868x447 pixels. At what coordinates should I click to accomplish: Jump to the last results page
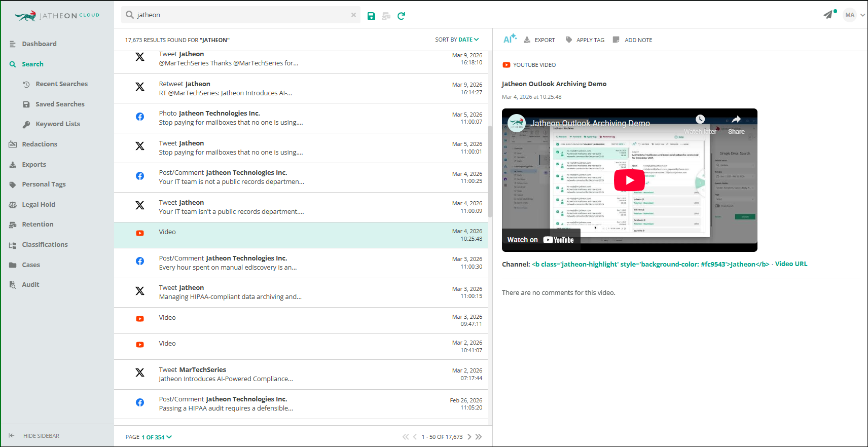[479, 437]
